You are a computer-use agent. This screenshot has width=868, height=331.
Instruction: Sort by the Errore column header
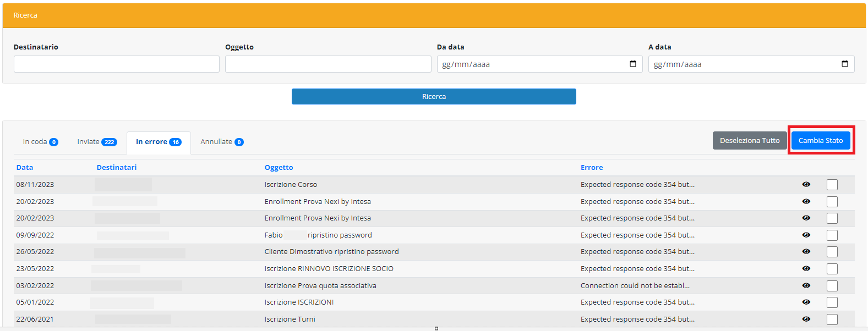[x=592, y=168]
